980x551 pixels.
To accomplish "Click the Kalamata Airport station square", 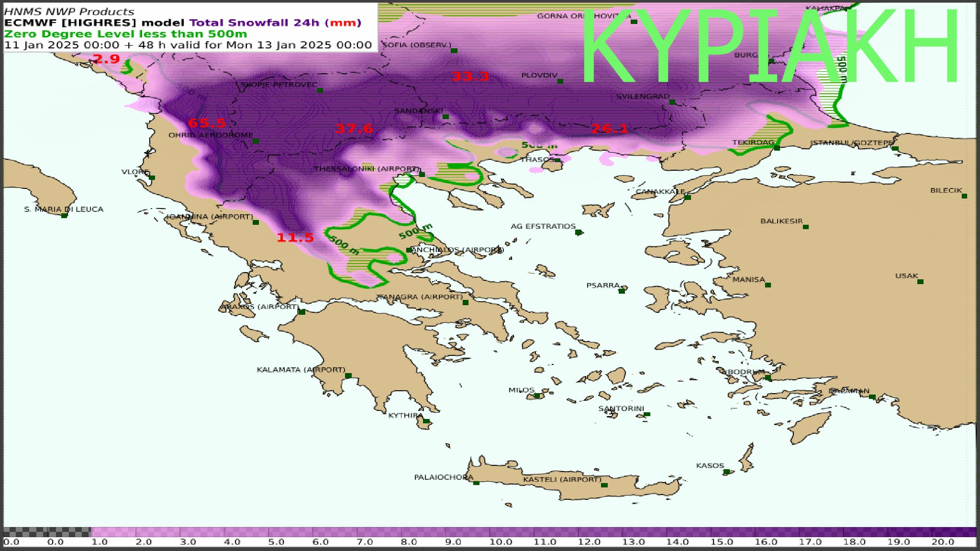I will pyautogui.click(x=348, y=376).
